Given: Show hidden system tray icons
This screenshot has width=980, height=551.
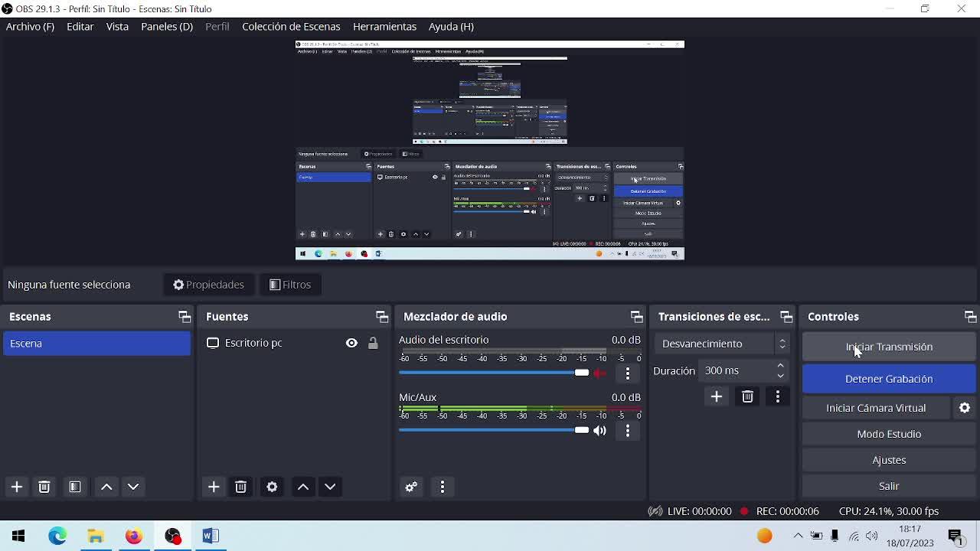Looking at the screenshot, I should [x=798, y=536].
